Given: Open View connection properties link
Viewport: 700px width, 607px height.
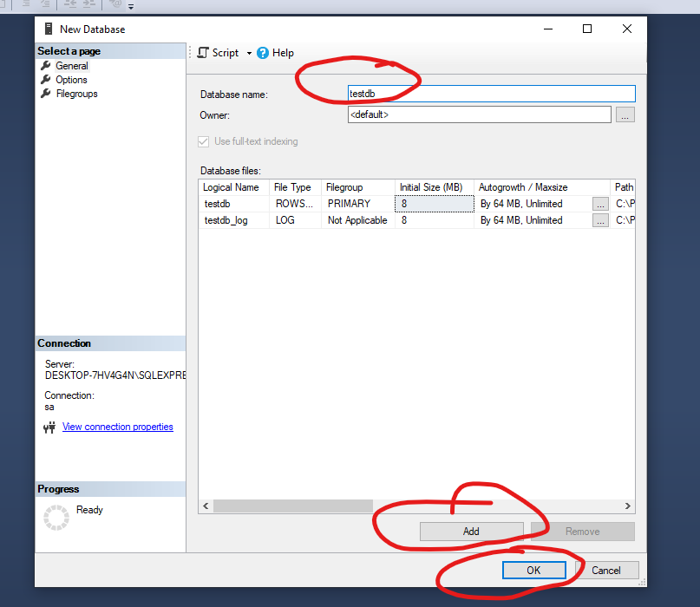Looking at the screenshot, I should (117, 427).
